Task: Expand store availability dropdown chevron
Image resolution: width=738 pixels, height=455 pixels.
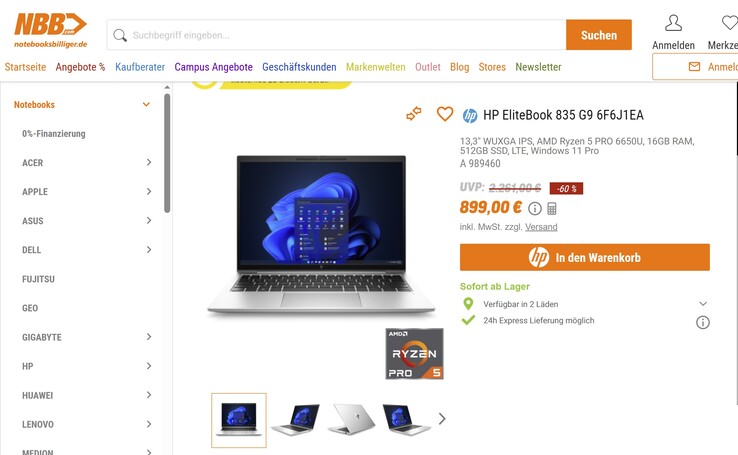Action: point(703,304)
